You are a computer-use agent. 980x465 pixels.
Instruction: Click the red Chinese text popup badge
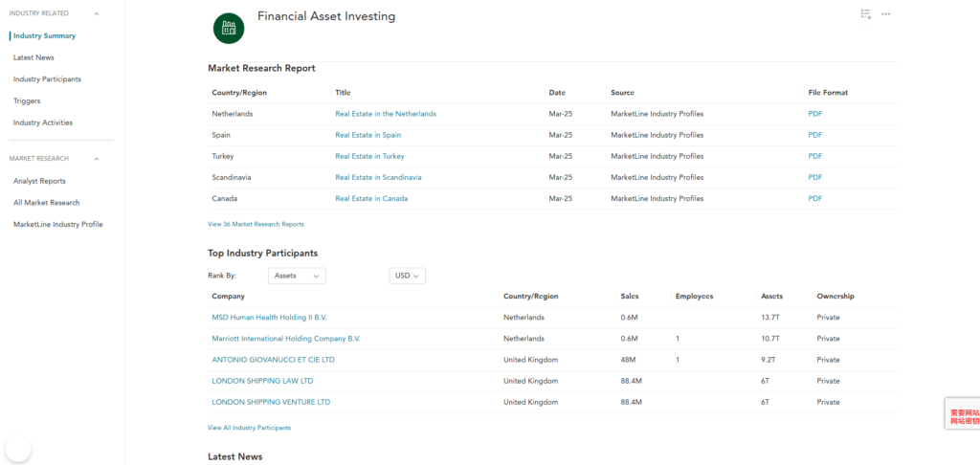[963, 417]
